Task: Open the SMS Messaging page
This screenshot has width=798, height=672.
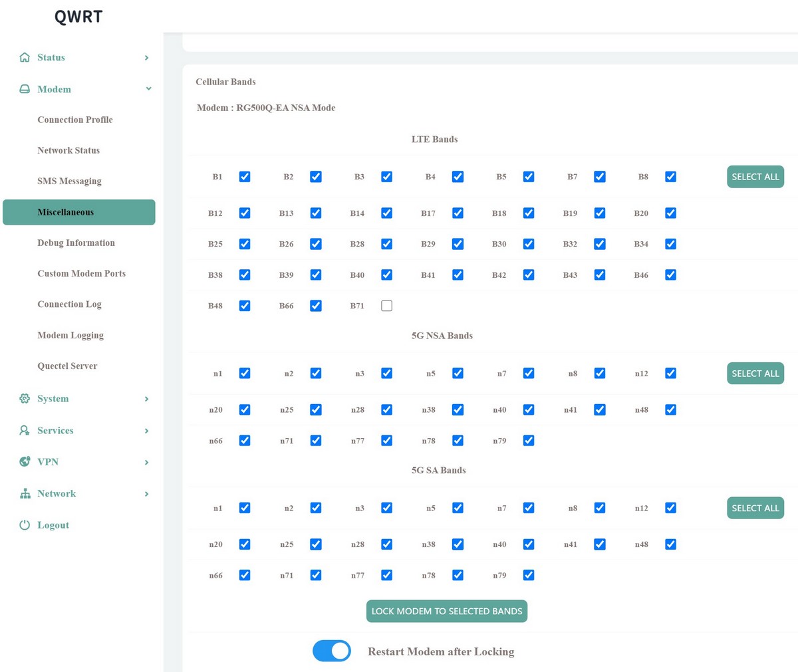Action: pos(69,181)
